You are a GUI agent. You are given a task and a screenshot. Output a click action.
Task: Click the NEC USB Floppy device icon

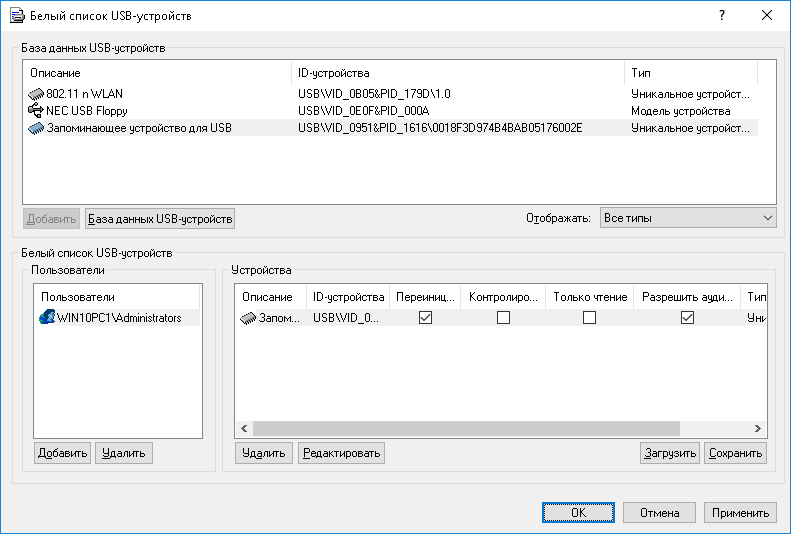pos(37,111)
